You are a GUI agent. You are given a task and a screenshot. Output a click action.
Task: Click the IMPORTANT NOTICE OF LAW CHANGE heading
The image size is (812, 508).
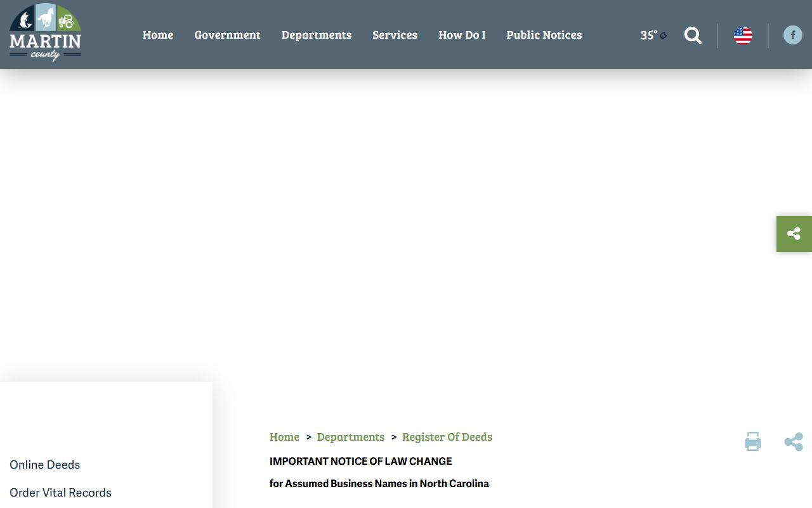(361, 461)
